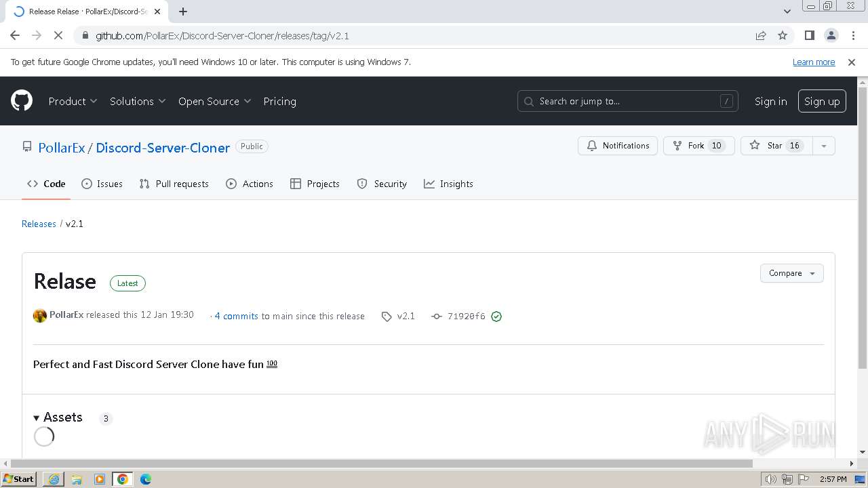
Task: Open Compare dropdown
Action: [x=791, y=273]
